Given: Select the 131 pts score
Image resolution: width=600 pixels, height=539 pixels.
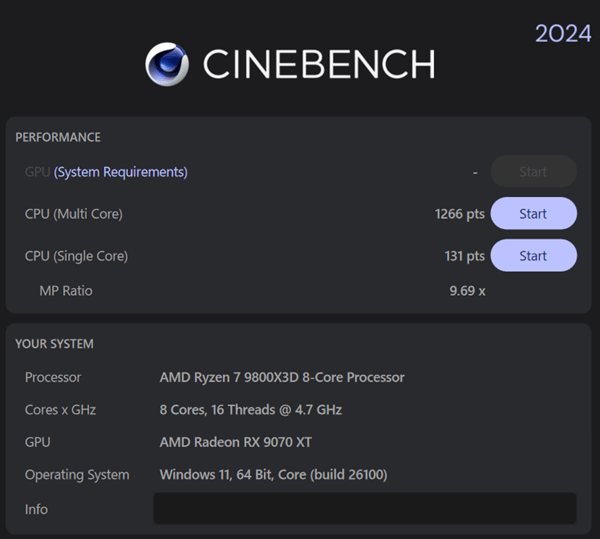Looking at the screenshot, I should click(465, 256).
